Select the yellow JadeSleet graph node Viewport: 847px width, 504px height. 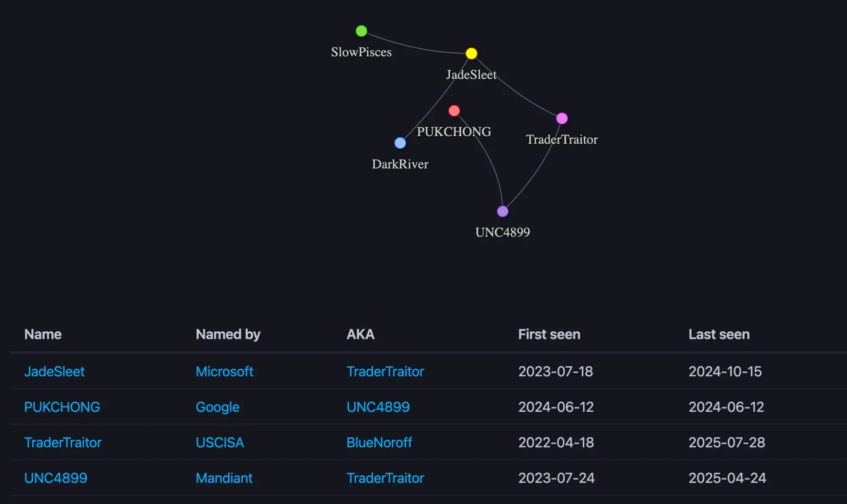point(471,53)
